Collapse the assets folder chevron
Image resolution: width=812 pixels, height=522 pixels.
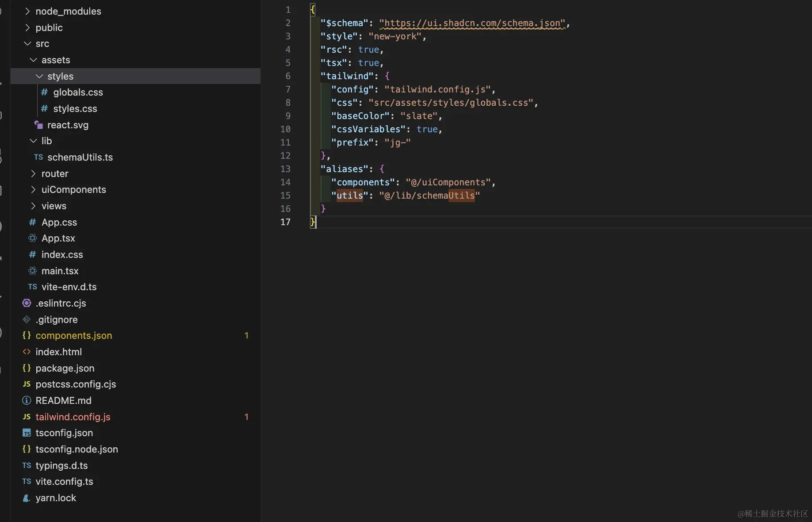pyautogui.click(x=33, y=60)
